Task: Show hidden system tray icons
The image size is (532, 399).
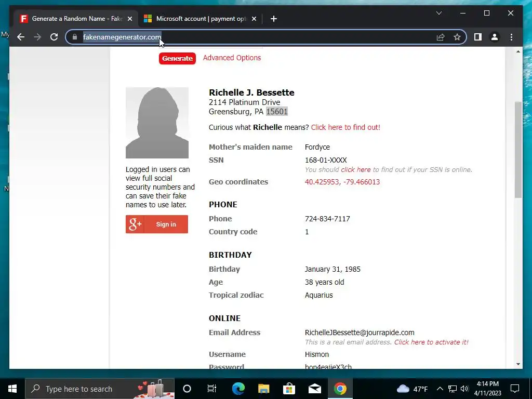Action: coord(440,389)
